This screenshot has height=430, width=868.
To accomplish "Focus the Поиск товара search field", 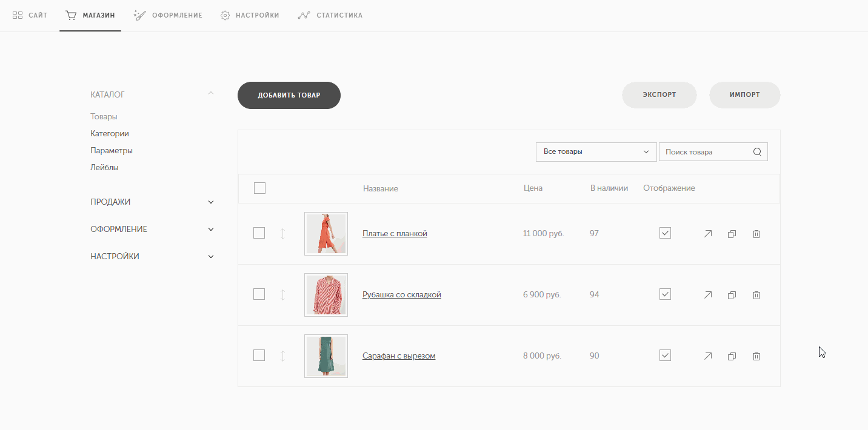I will tap(705, 152).
